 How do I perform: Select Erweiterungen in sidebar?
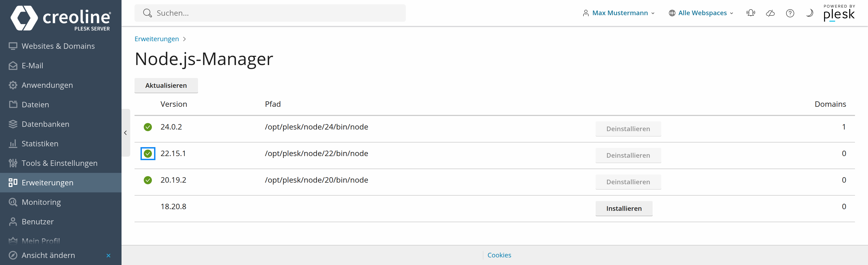[61, 183]
